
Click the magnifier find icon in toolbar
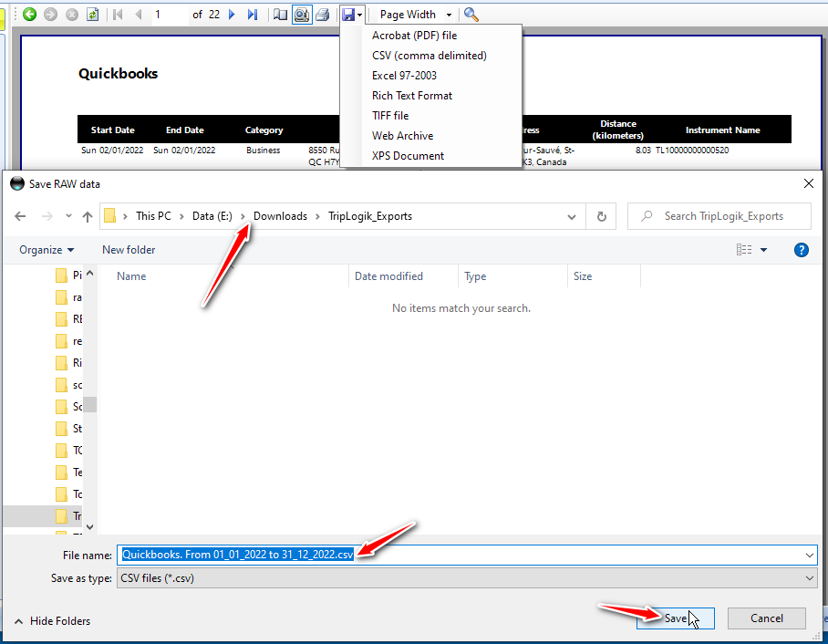471,15
